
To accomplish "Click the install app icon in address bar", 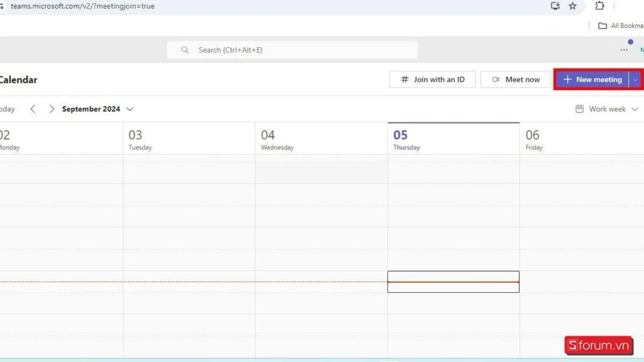I will (555, 6).
